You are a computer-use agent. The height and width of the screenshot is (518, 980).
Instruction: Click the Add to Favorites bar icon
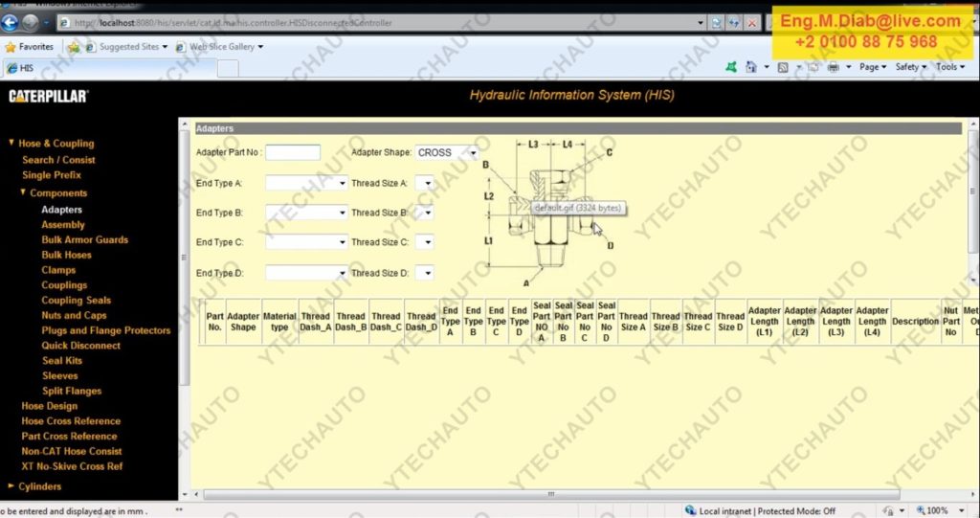point(74,47)
